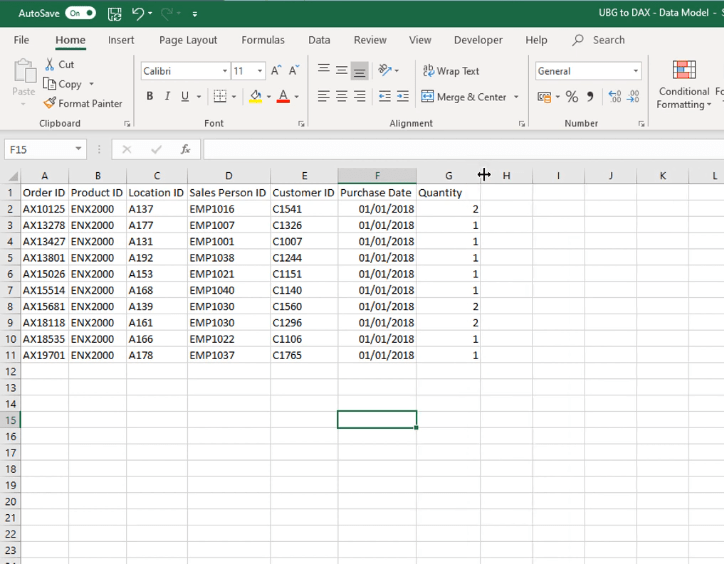Click the Increase Font Size icon

tap(276, 71)
